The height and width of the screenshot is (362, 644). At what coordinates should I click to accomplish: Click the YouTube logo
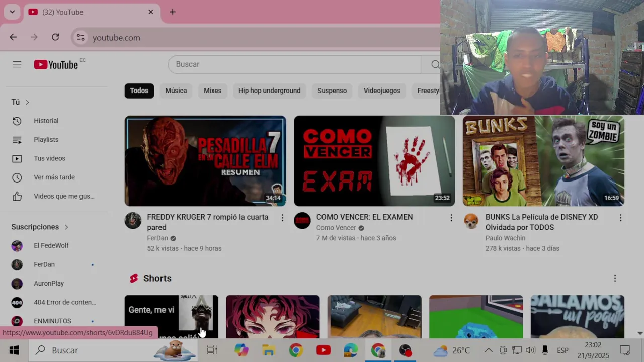[56, 64]
